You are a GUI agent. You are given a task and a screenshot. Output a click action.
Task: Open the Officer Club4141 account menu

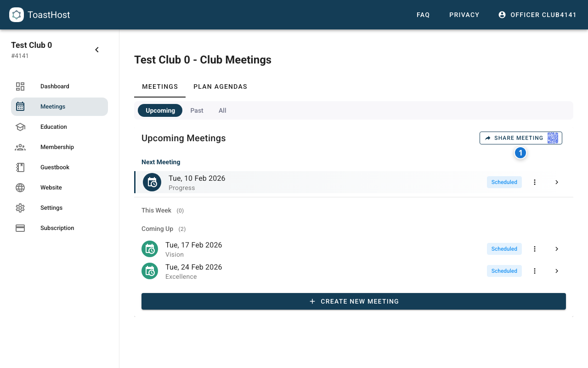tap(537, 14)
